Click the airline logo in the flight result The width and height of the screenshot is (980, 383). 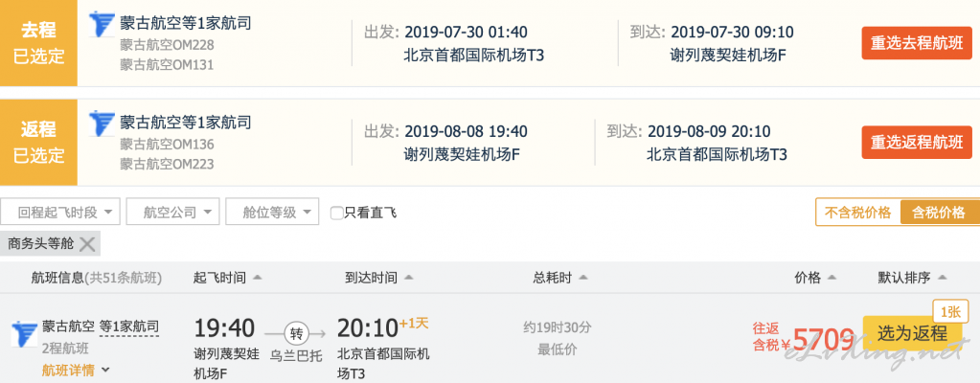24,334
